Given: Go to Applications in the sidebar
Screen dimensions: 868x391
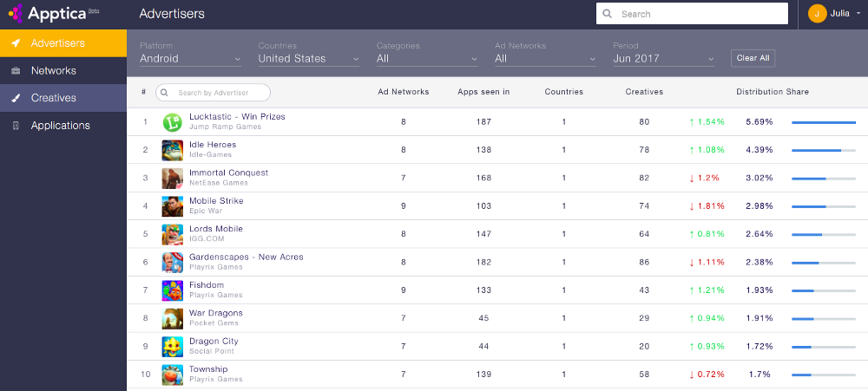Looking at the screenshot, I should (63, 126).
